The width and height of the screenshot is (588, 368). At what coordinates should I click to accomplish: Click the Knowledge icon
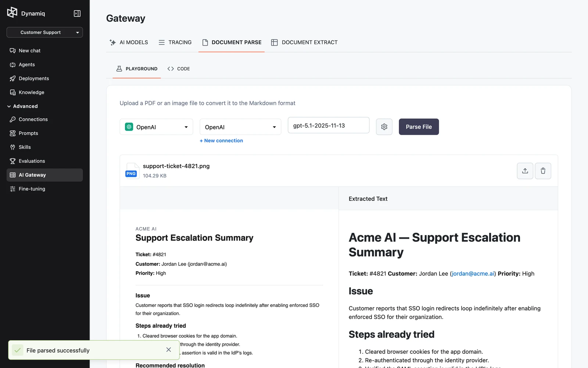coord(12,92)
